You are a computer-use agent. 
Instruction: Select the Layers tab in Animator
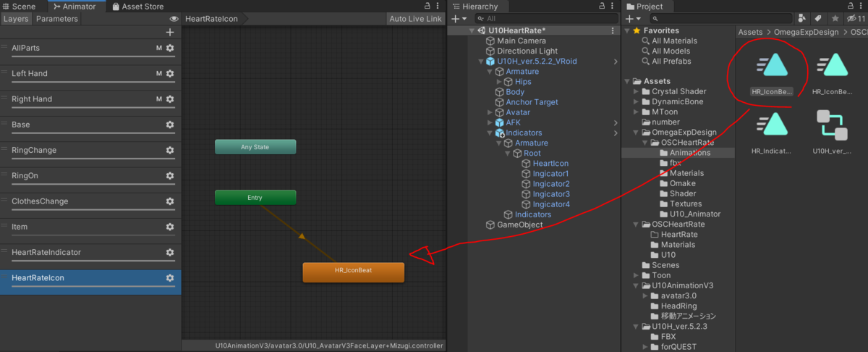click(16, 19)
